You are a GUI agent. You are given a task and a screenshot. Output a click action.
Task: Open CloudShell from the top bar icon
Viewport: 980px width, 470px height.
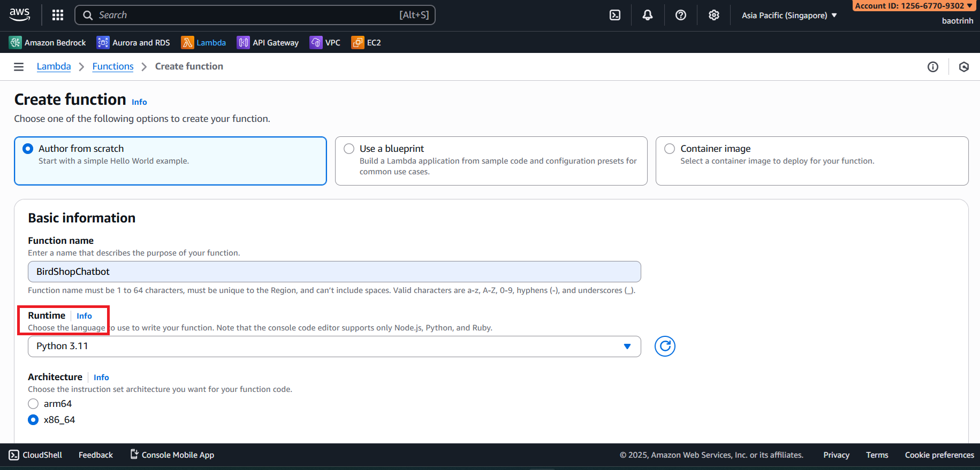(615, 15)
